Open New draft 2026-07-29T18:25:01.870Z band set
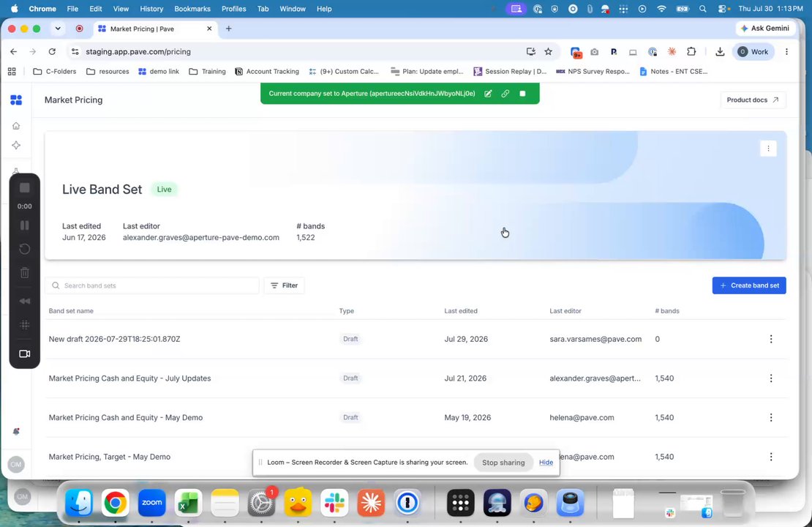Image resolution: width=812 pixels, height=527 pixels. tap(114, 339)
